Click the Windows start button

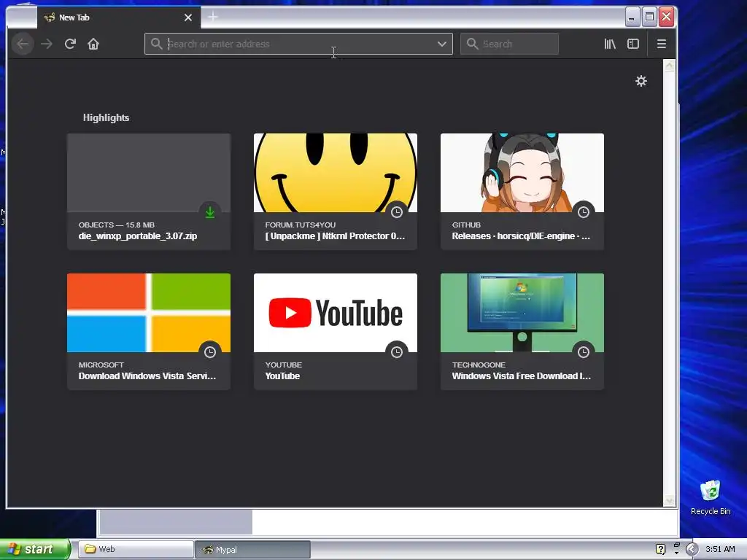(x=35, y=549)
